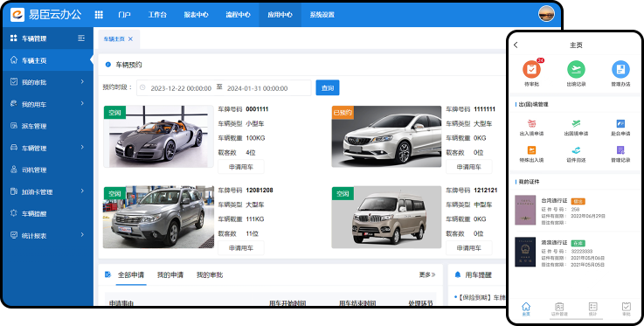Click 申请用车 for plate 1111111

pyautogui.click(x=468, y=167)
